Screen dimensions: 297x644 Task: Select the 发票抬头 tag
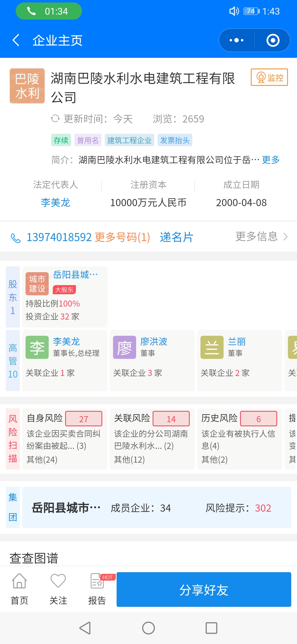click(x=175, y=140)
